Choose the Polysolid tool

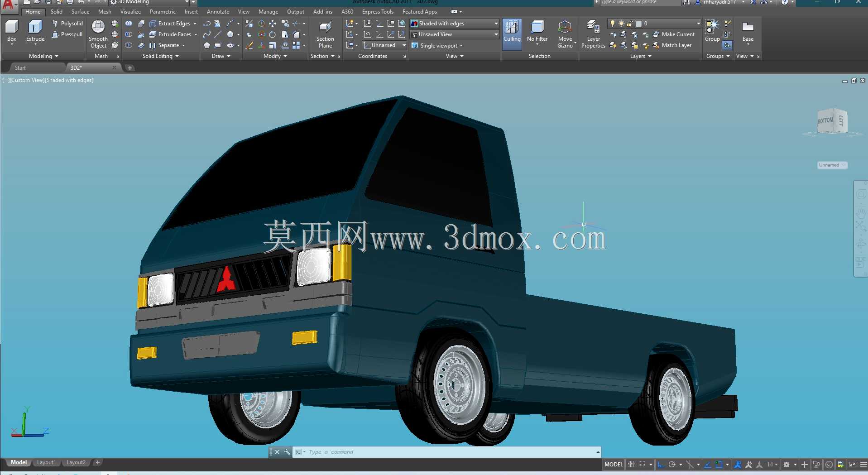pyautogui.click(x=67, y=24)
